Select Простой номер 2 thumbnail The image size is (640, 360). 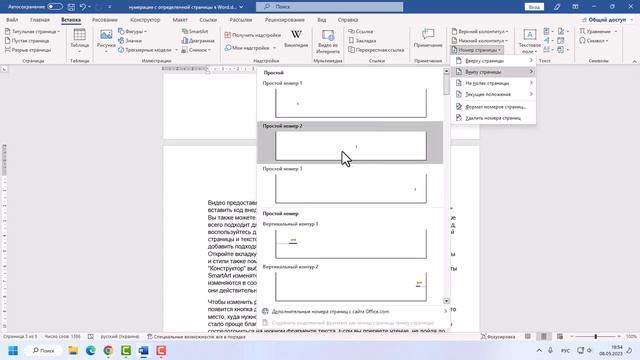tap(351, 146)
